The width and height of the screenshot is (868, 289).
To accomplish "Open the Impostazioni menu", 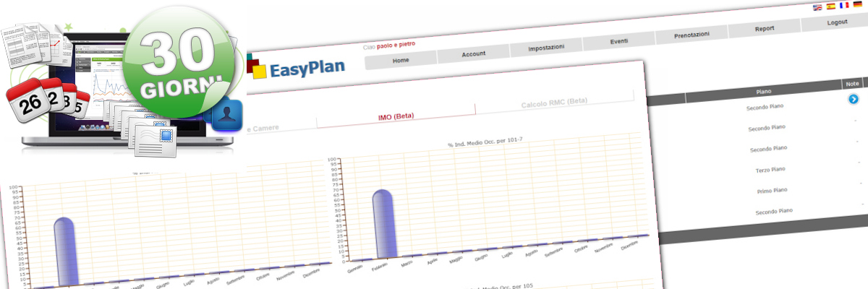I will [546, 46].
